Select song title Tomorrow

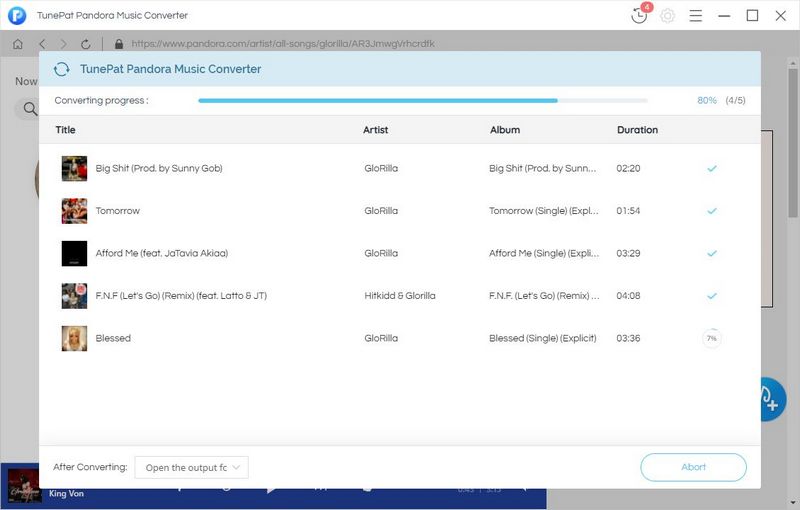point(118,211)
